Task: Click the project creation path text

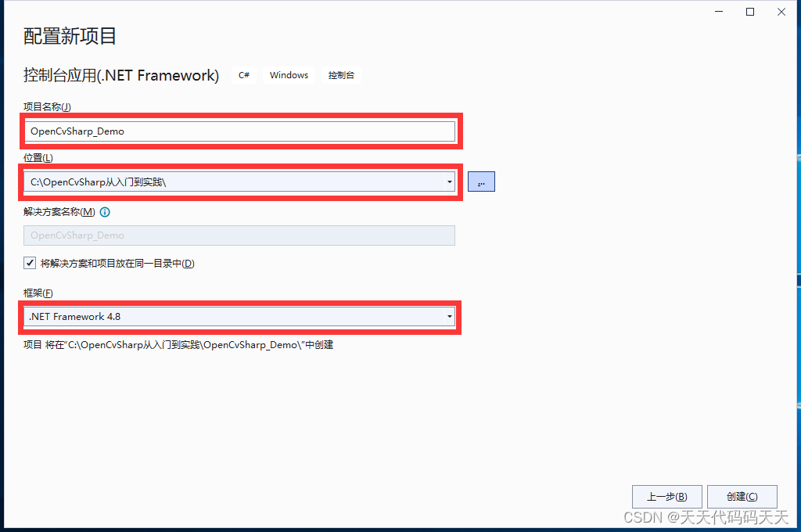Action: (x=178, y=345)
